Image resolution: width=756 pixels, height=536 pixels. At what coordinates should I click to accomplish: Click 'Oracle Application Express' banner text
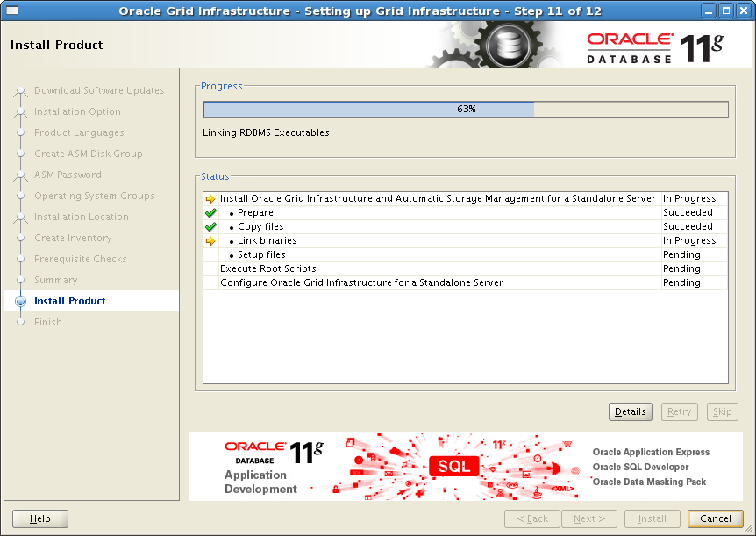pyautogui.click(x=651, y=452)
